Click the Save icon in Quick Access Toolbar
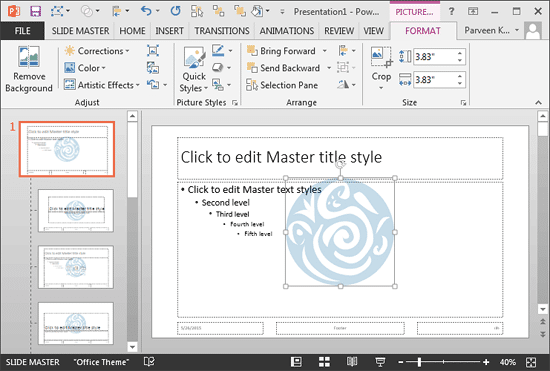This screenshot has width=550, height=371. [x=35, y=11]
